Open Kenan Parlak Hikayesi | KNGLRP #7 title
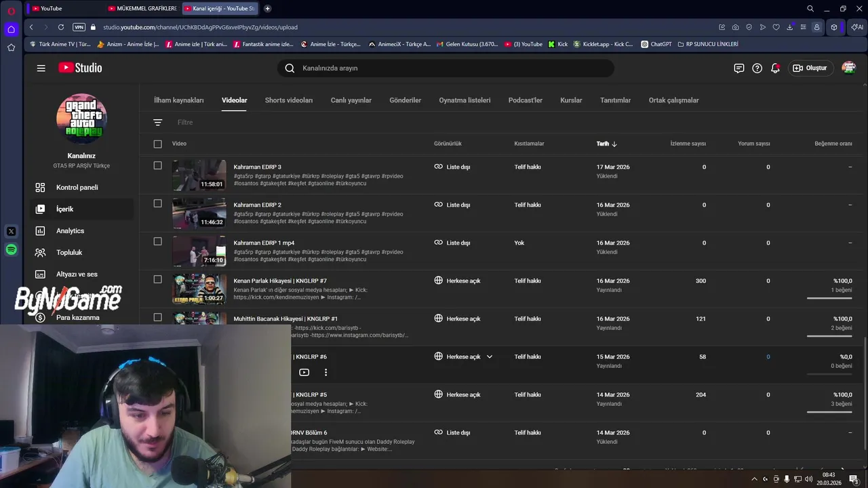868x488 pixels. (280, 281)
